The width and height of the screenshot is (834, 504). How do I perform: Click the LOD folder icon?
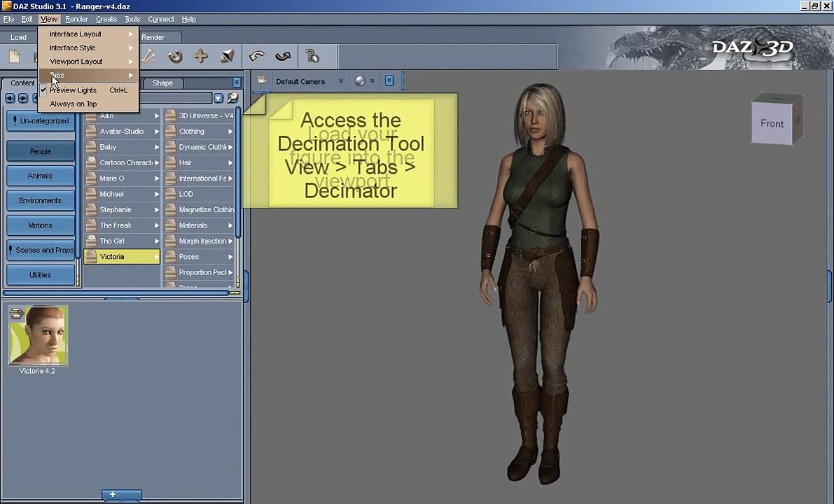170,194
